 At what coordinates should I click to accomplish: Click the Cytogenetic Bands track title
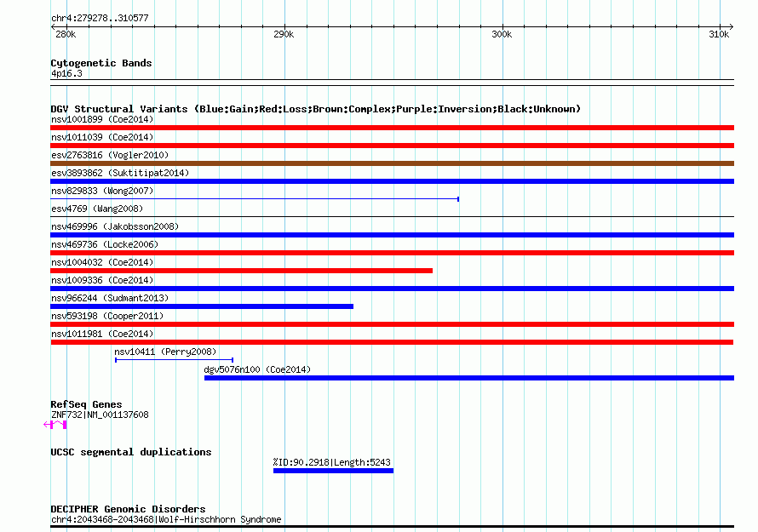[x=101, y=63]
